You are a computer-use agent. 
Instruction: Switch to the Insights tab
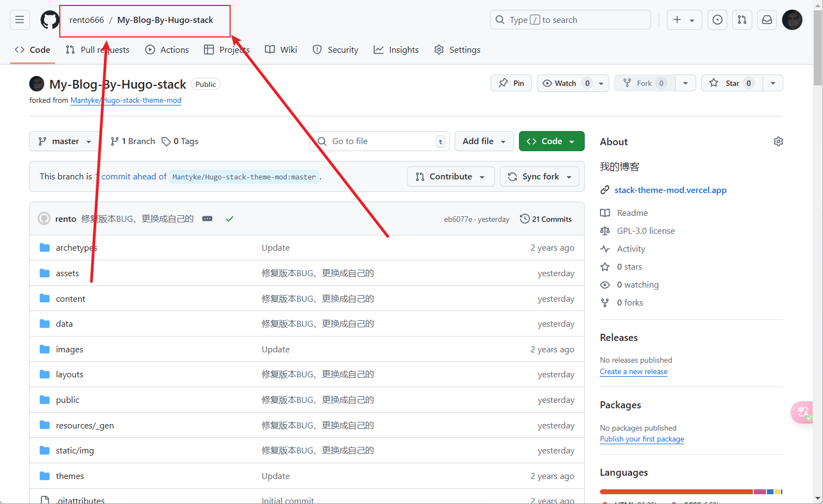(396, 50)
